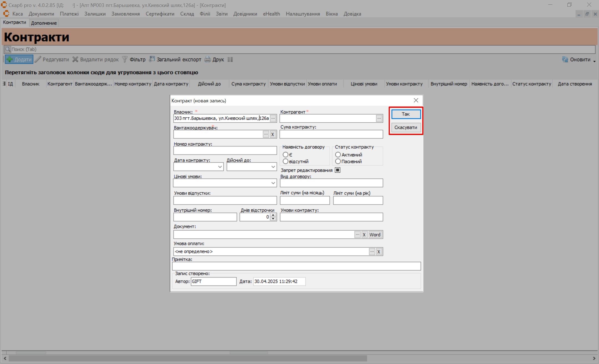599x364 pixels.
Task: Switch to the Дополнение tab
Action: click(x=44, y=23)
